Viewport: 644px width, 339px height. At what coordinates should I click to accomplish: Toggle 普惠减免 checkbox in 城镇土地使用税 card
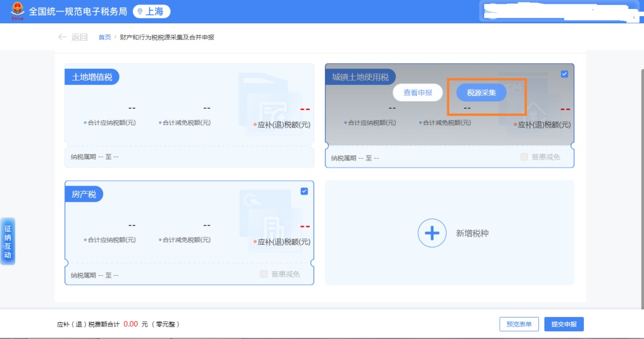[524, 157]
